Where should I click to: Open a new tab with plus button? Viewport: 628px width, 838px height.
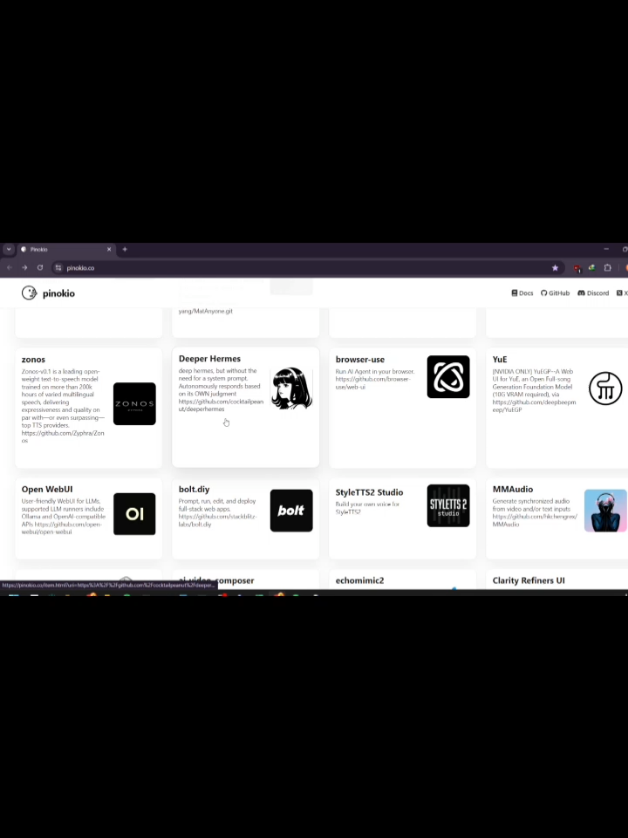click(x=125, y=250)
